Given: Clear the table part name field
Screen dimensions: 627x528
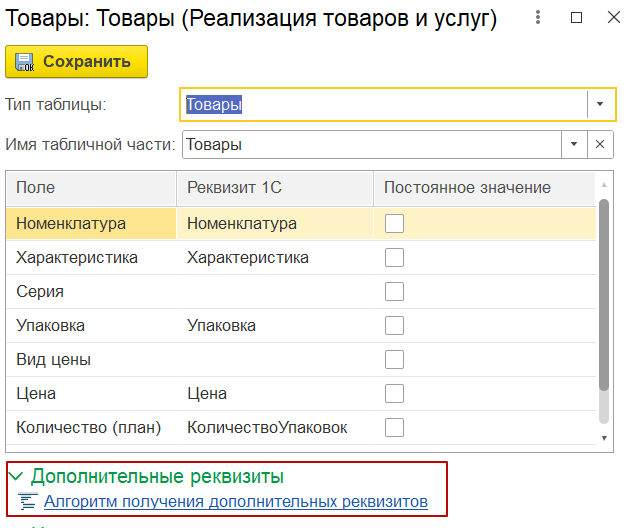Looking at the screenshot, I should click(x=600, y=144).
